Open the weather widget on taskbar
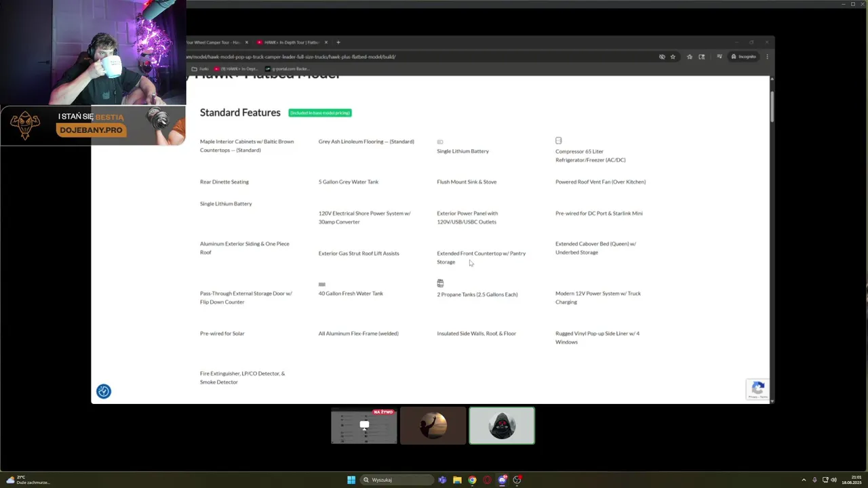Image resolution: width=868 pixels, height=488 pixels. click(27, 480)
